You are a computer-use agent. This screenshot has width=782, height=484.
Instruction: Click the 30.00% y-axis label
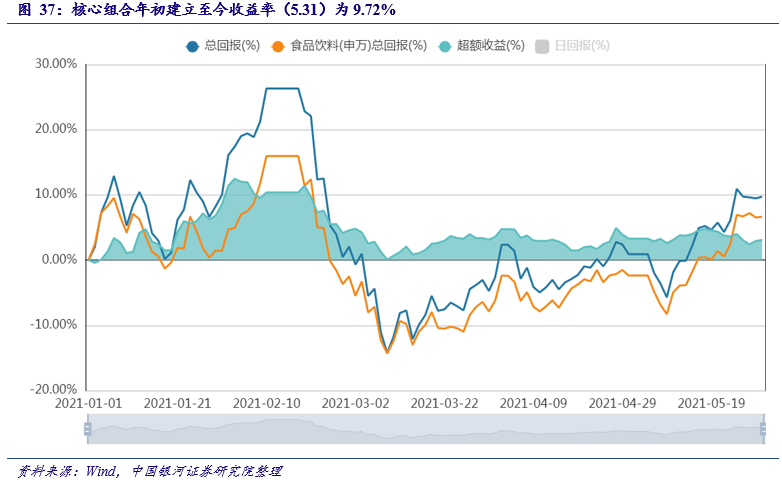pos(56,64)
